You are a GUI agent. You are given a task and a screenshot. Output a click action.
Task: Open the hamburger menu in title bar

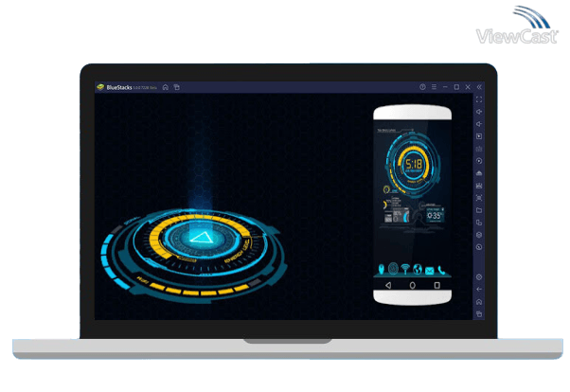tap(434, 87)
